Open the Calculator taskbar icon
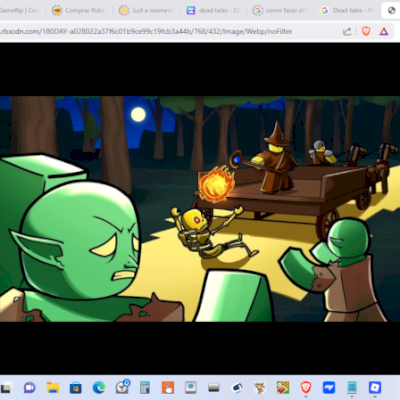This screenshot has width=400, height=400. click(x=145, y=387)
